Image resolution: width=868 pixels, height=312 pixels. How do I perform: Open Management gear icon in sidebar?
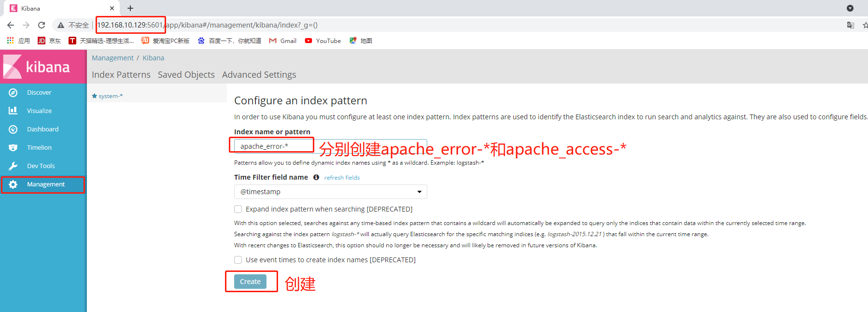pyautogui.click(x=13, y=184)
